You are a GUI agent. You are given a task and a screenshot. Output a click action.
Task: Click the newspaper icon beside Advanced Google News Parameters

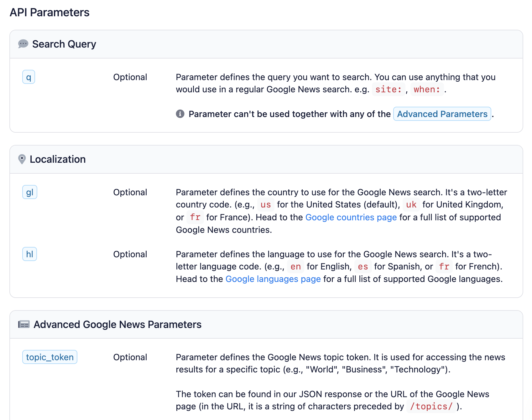[x=23, y=325]
